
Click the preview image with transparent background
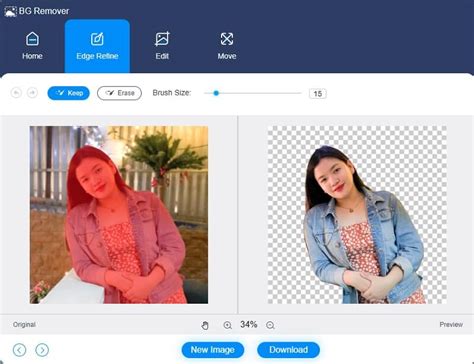coord(357,215)
